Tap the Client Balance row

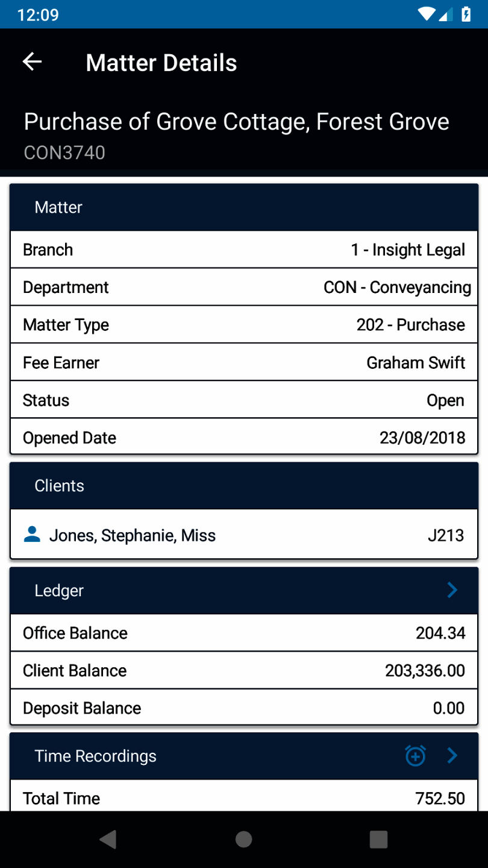coord(244,670)
